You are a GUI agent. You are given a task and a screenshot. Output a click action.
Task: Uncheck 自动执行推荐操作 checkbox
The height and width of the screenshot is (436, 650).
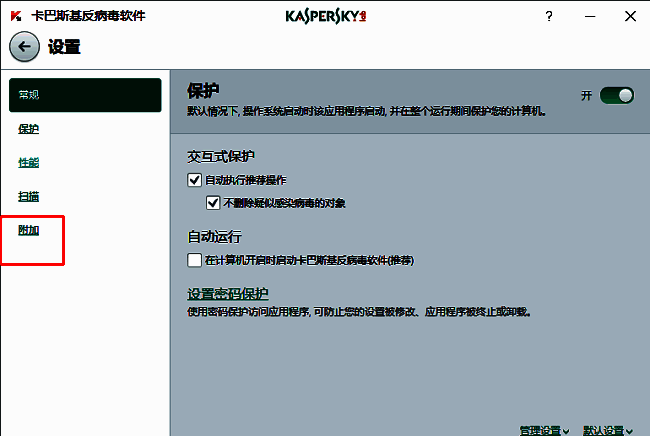(194, 180)
